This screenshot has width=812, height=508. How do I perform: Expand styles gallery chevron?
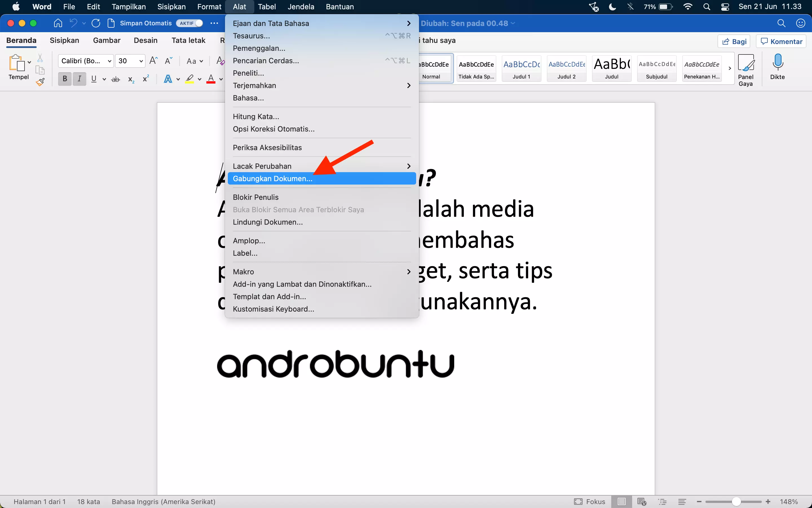click(x=730, y=68)
